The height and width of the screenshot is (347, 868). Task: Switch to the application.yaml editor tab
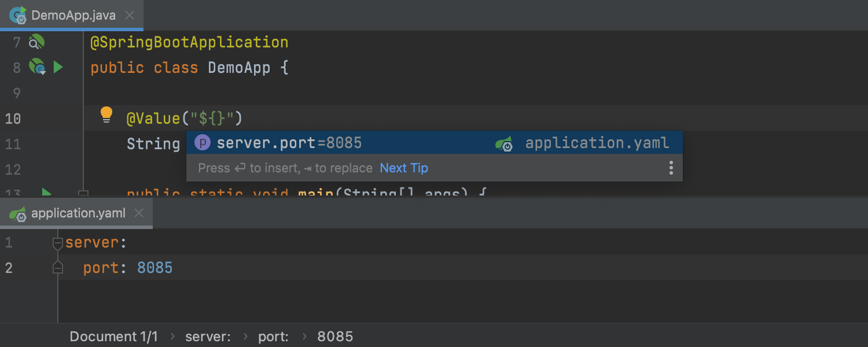click(x=78, y=213)
